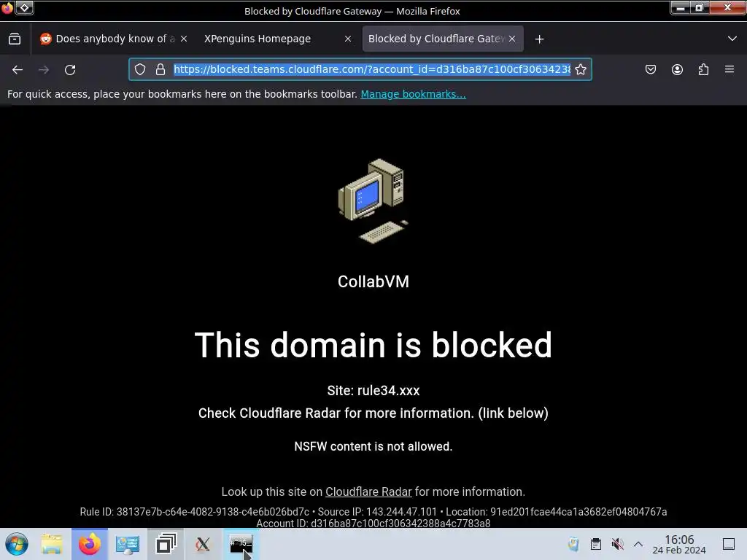Image resolution: width=747 pixels, height=560 pixels.
Task: Click the Firefox taskbar icon
Action: coord(90,544)
